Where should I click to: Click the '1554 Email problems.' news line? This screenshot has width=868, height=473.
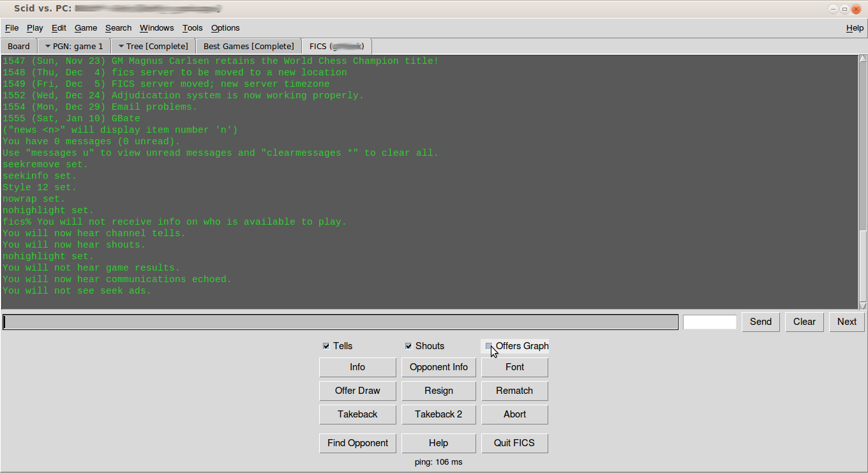(100, 107)
